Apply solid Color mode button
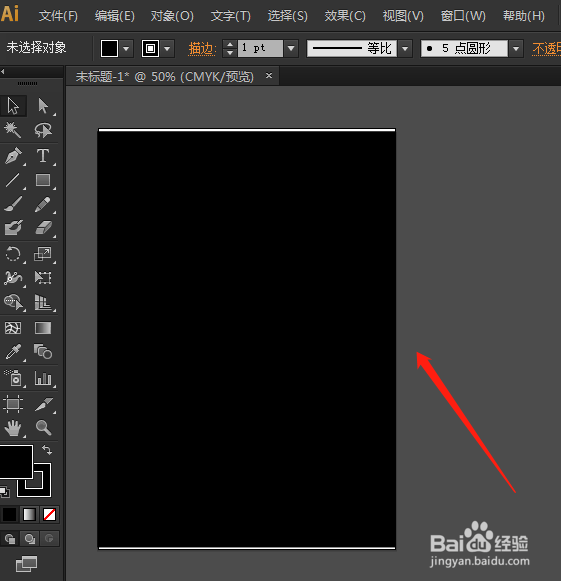 pos(10,514)
